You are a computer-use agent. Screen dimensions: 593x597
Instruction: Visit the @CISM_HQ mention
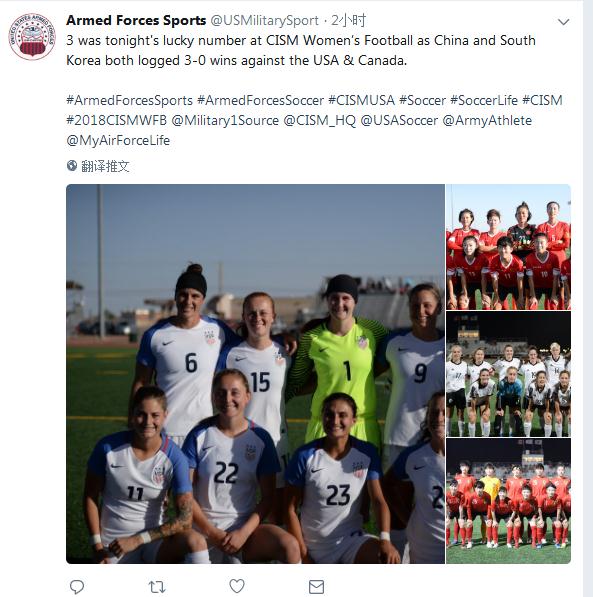tap(320, 120)
